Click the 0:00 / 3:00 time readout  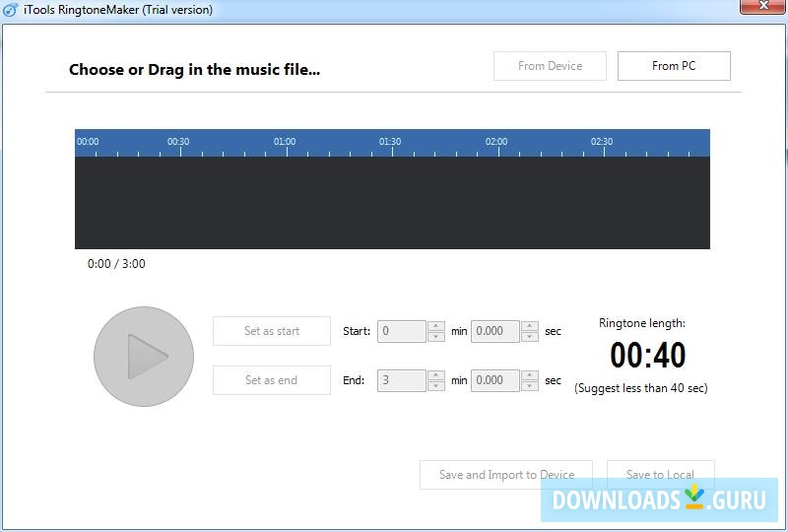[x=116, y=264]
